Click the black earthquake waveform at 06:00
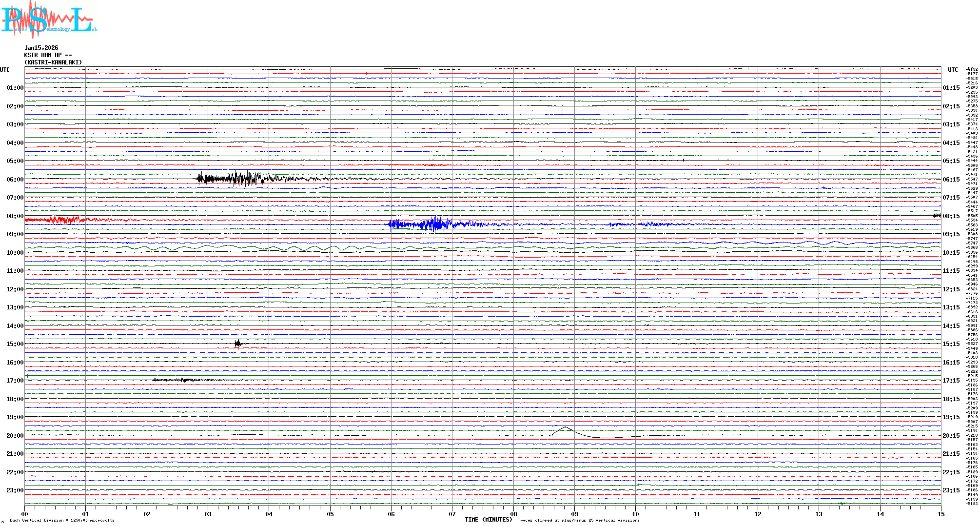The width and height of the screenshot is (980, 527). point(234,179)
